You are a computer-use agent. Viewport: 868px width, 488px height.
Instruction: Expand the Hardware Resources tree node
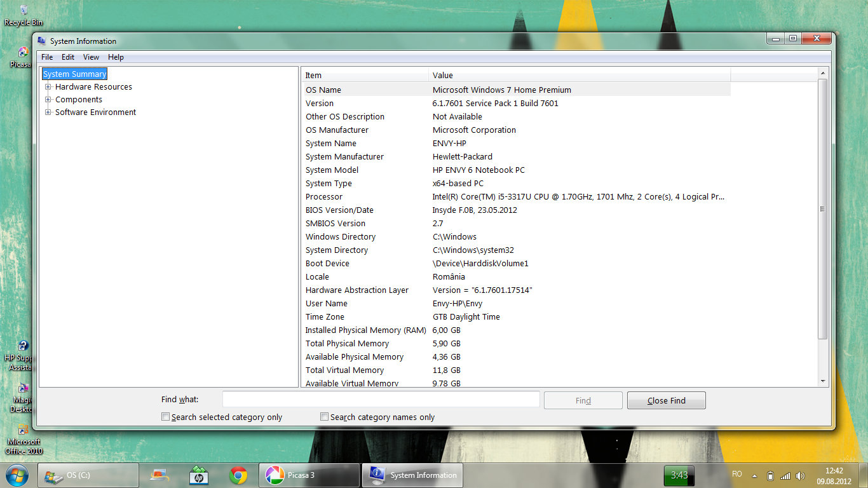point(48,87)
